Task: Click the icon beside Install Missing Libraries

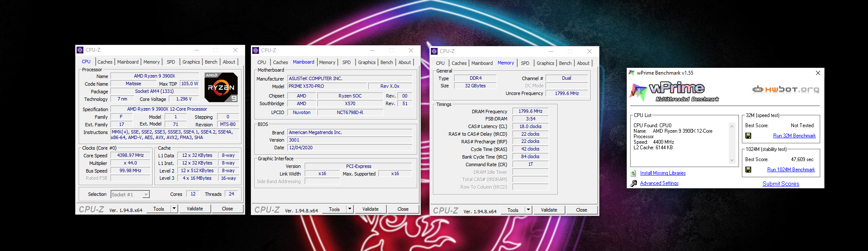Action: coord(634,173)
